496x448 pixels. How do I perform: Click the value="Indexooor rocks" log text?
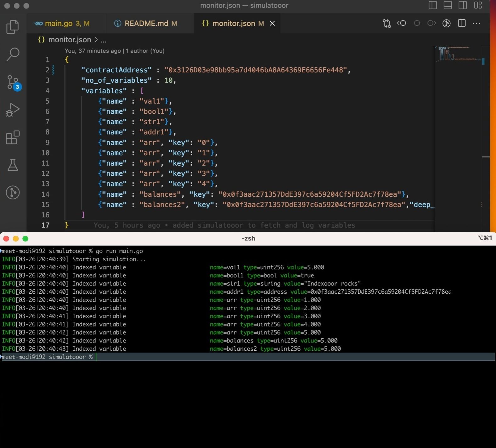(x=322, y=284)
